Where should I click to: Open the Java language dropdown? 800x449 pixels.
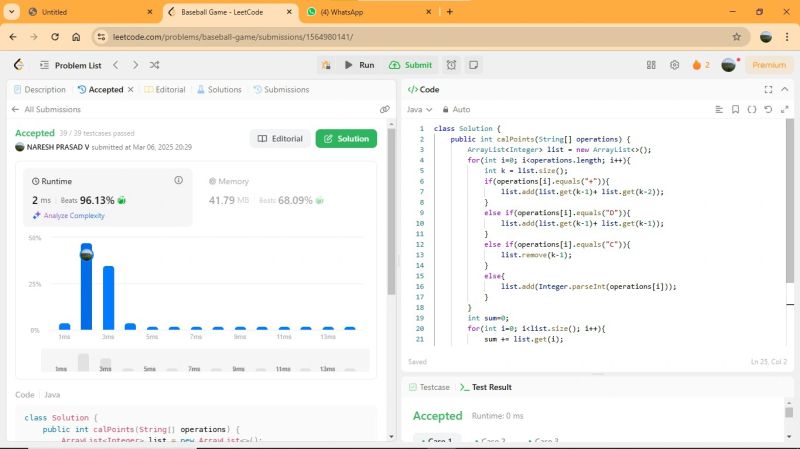pos(419,109)
